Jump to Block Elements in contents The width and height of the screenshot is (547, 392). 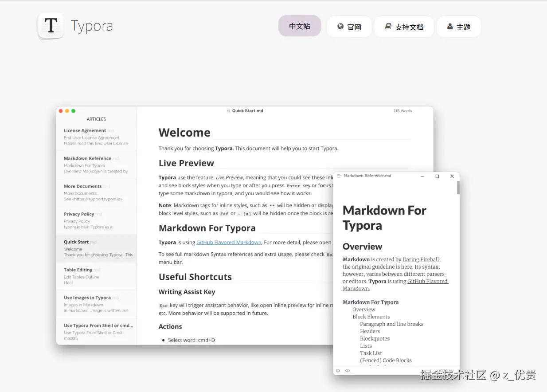(x=371, y=317)
